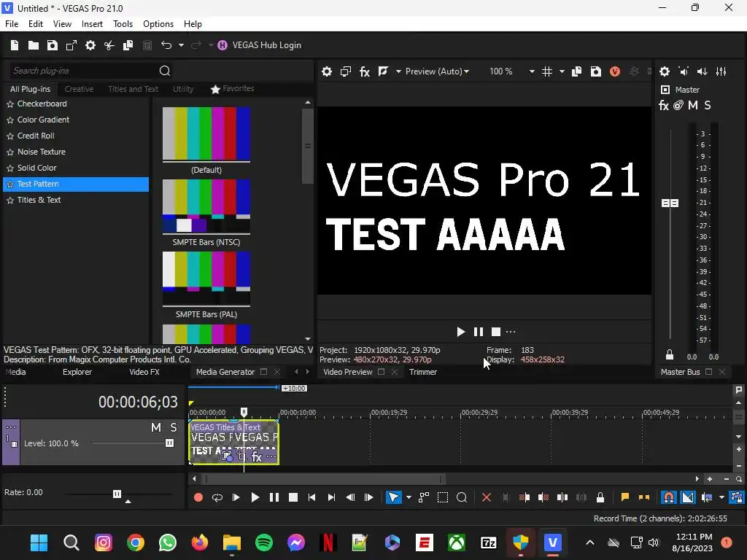Pause the video preview
The height and width of the screenshot is (560, 747).
click(479, 332)
